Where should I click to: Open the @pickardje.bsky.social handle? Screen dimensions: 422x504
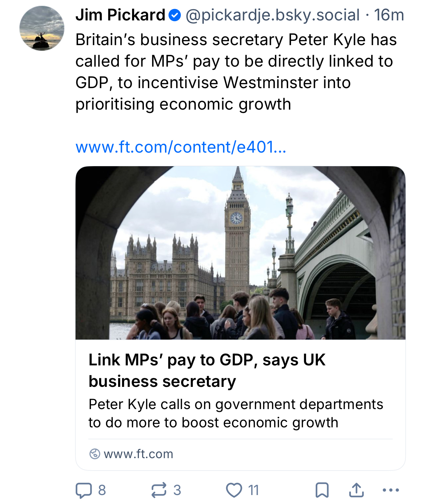[x=272, y=15]
